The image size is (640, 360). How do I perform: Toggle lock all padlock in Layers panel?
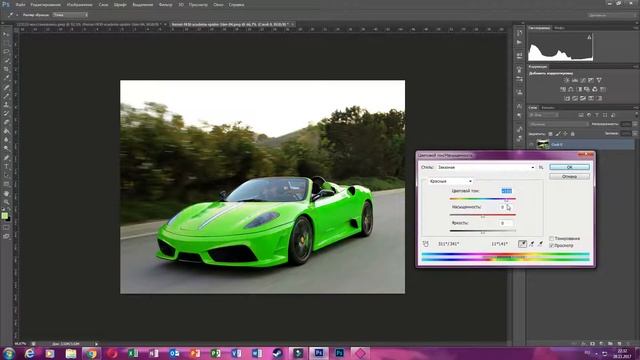573,134
